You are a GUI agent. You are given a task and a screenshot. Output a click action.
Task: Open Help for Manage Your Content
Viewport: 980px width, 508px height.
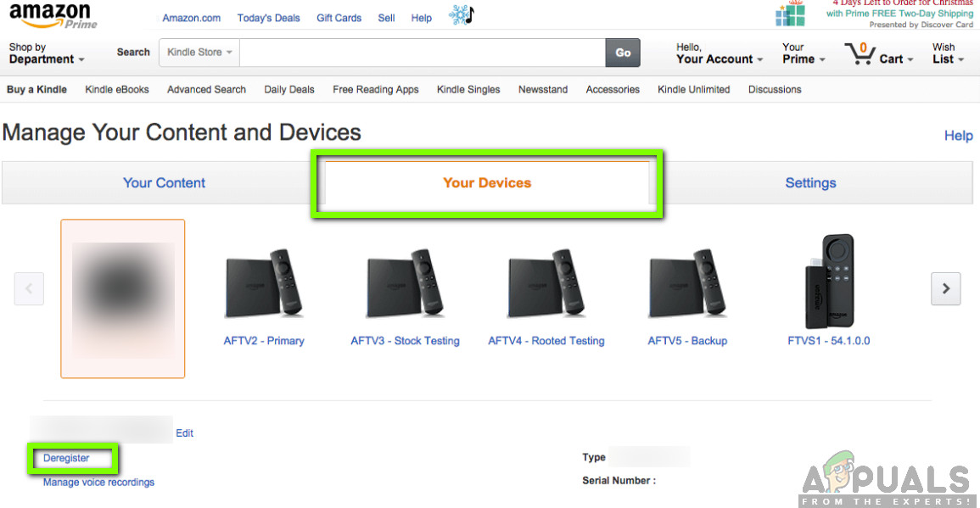point(958,135)
